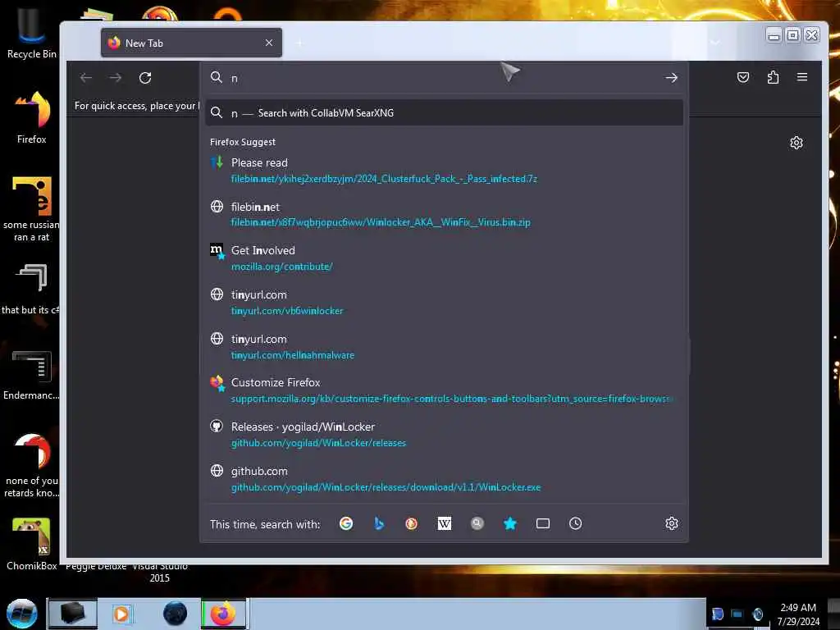
Task: Open the Windows Start orb
Action: tap(21, 614)
